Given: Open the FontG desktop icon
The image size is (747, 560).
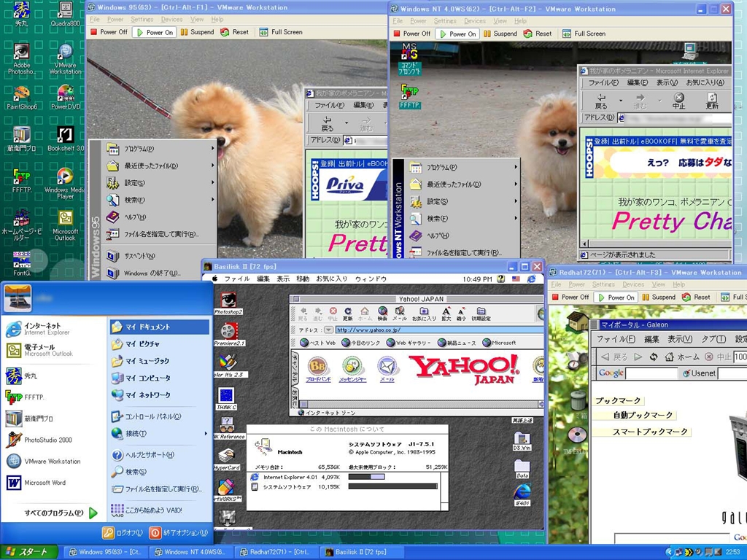Looking at the screenshot, I should coord(21,263).
